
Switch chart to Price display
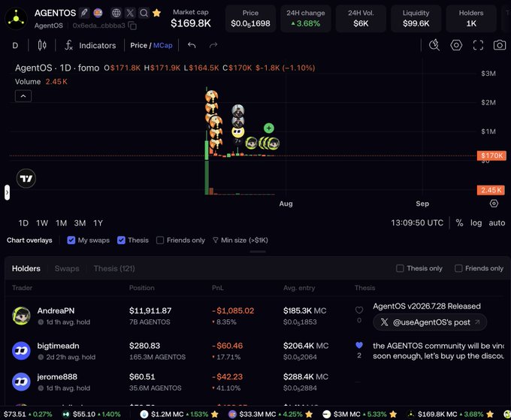[x=138, y=45]
